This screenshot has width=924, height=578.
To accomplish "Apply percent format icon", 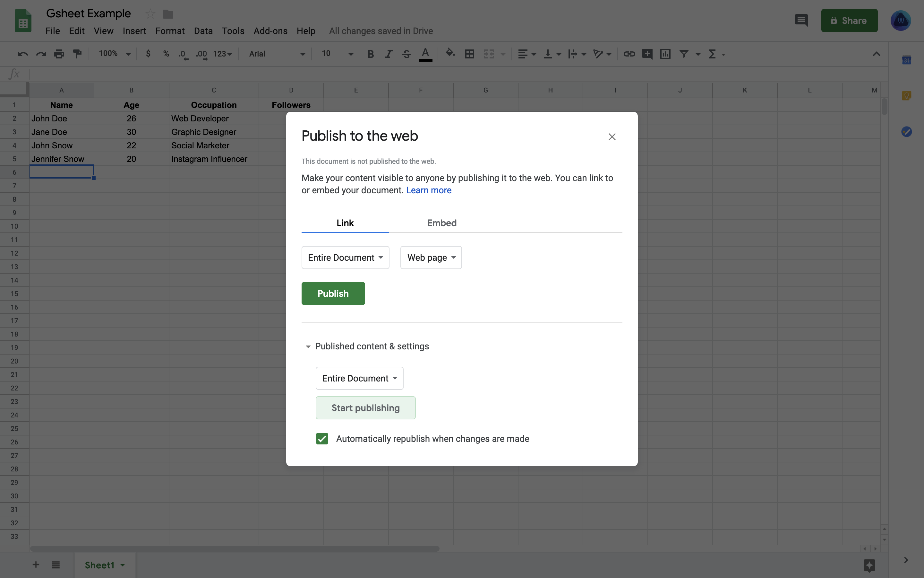I will (166, 54).
